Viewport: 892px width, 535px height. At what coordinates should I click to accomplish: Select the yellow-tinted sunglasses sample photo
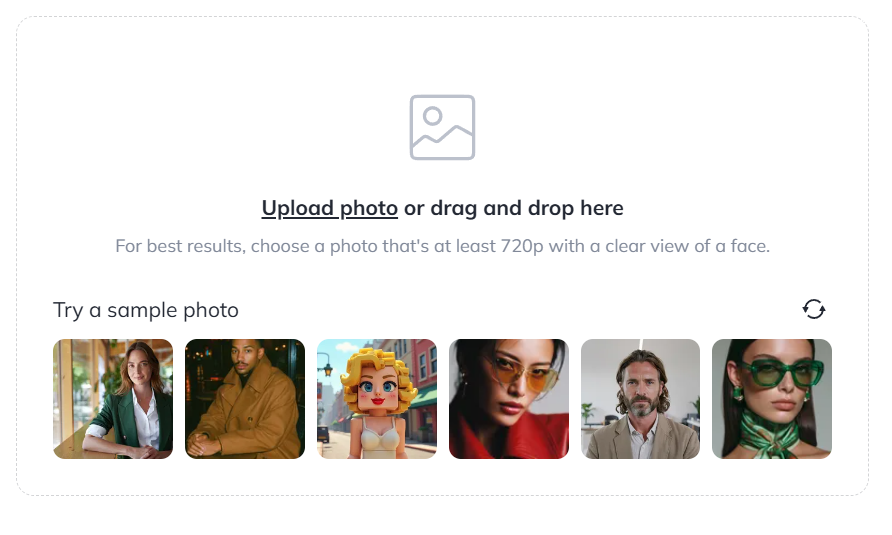click(509, 399)
